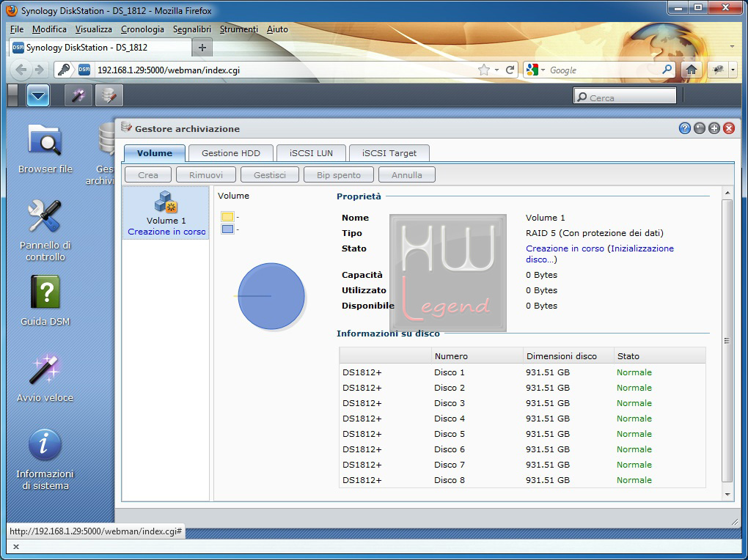Click the Dimensioni disco column header
This screenshot has height=560, width=748.
(568, 355)
